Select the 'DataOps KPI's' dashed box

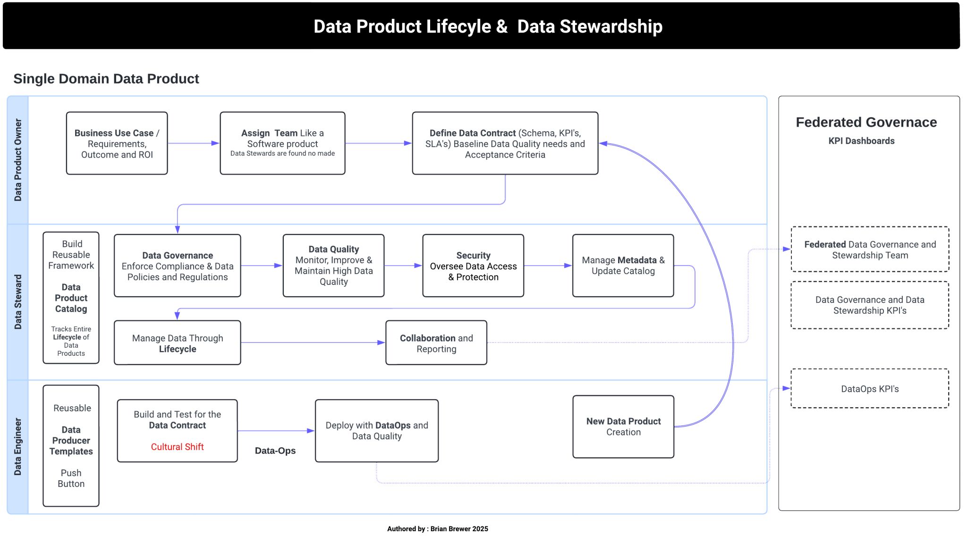pyautogui.click(x=870, y=389)
